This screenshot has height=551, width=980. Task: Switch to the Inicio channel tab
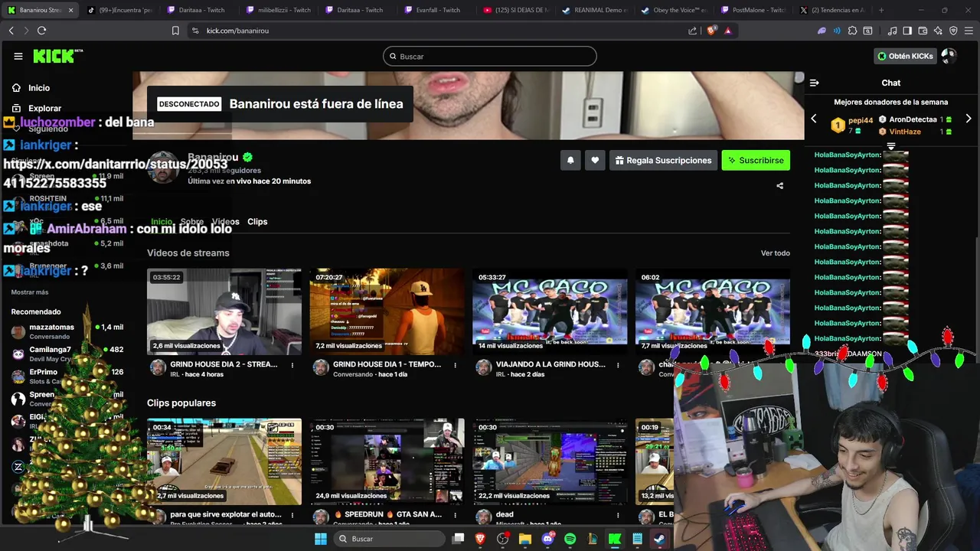pyautogui.click(x=162, y=221)
